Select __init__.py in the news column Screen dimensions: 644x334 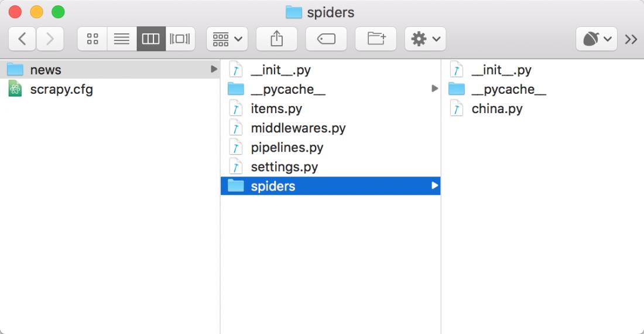(x=330, y=70)
